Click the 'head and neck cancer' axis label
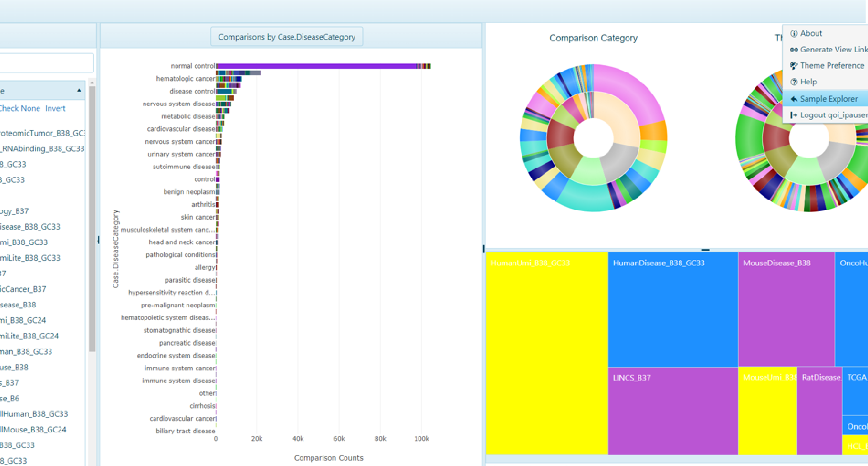 [x=182, y=242]
